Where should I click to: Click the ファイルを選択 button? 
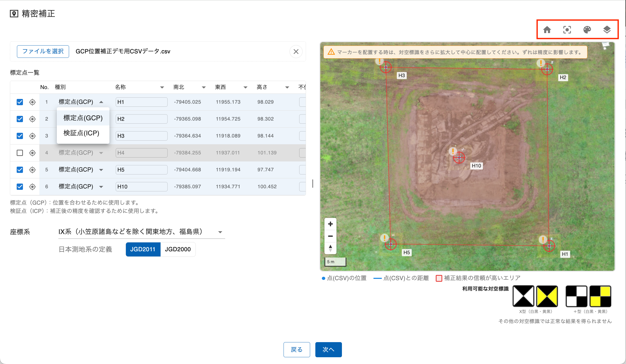pyautogui.click(x=43, y=51)
